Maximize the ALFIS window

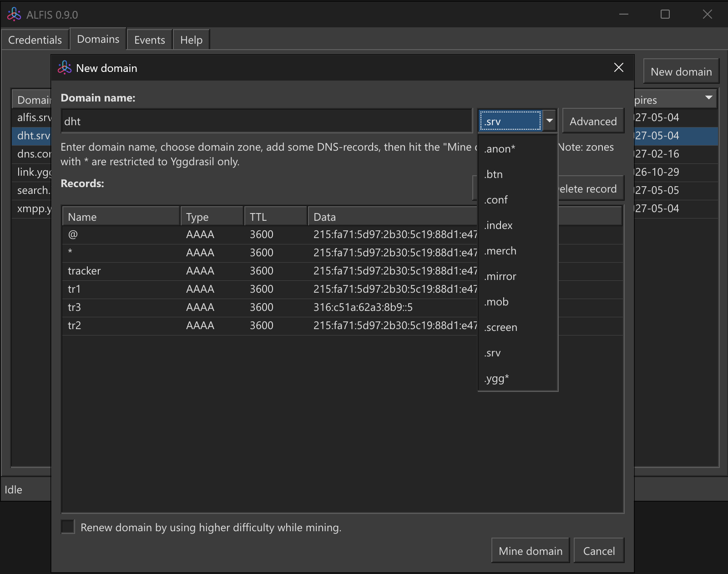pos(665,14)
